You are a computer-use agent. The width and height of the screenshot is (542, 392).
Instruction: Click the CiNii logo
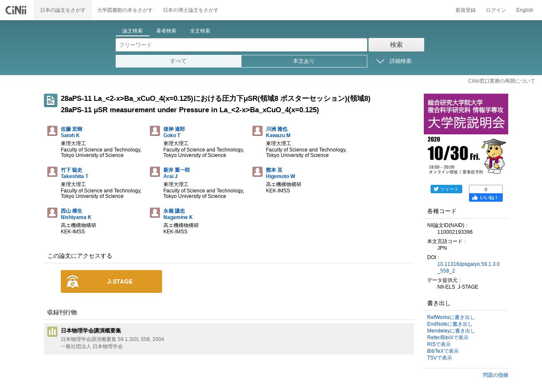click(x=16, y=10)
